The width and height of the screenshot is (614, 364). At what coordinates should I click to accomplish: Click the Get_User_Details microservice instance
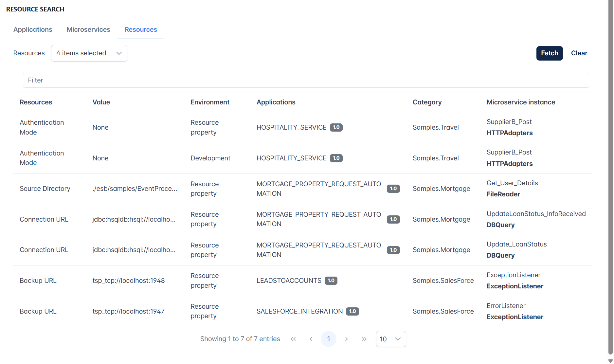[x=512, y=183]
